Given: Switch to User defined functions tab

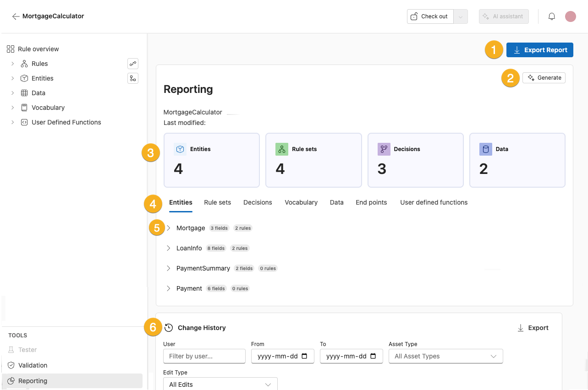Looking at the screenshot, I should click(434, 202).
